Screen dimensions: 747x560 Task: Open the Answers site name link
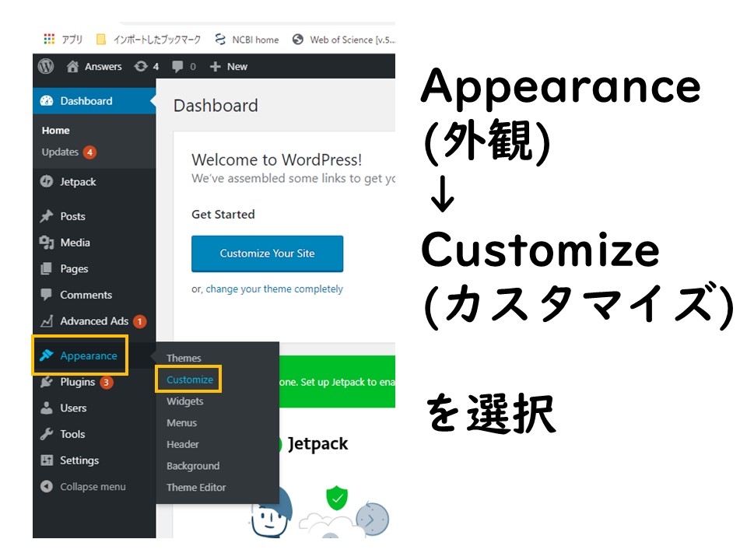103,67
